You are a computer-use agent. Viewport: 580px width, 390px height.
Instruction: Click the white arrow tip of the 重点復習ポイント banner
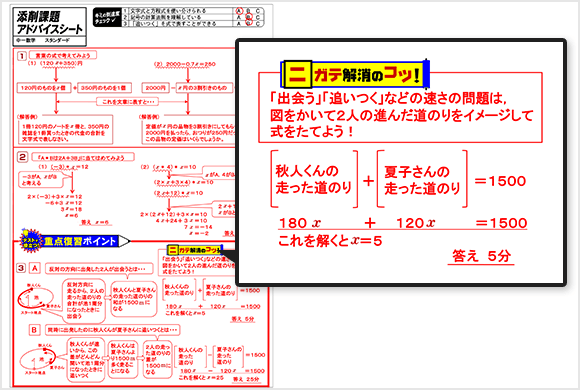125,242
